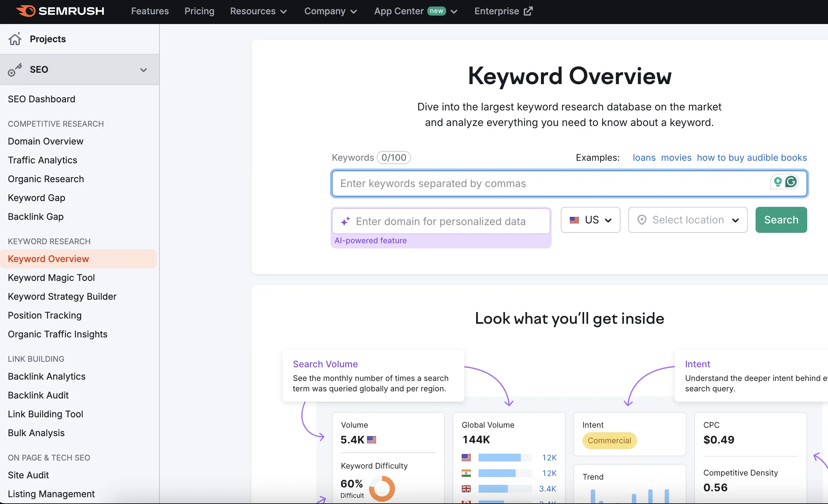828x504 pixels.
Task: Expand the Select location dropdown
Action: (688, 220)
